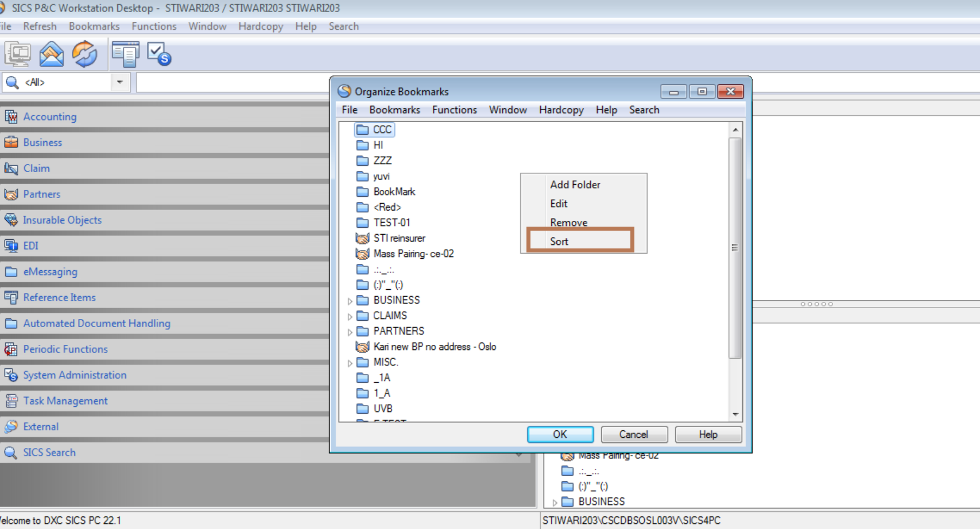This screenshot has width=980, height=529.
Task: Click the orange refresh arrows toolbar icon
Action: [x=84, y=55]
